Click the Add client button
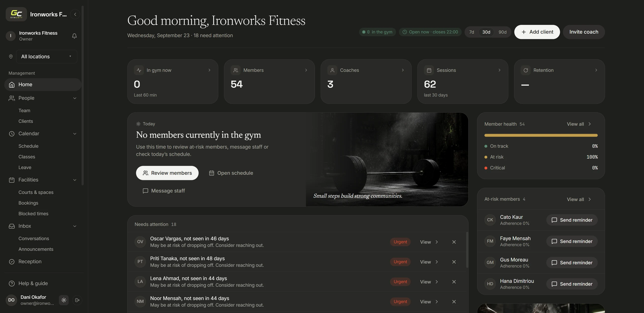 [537, 32]
